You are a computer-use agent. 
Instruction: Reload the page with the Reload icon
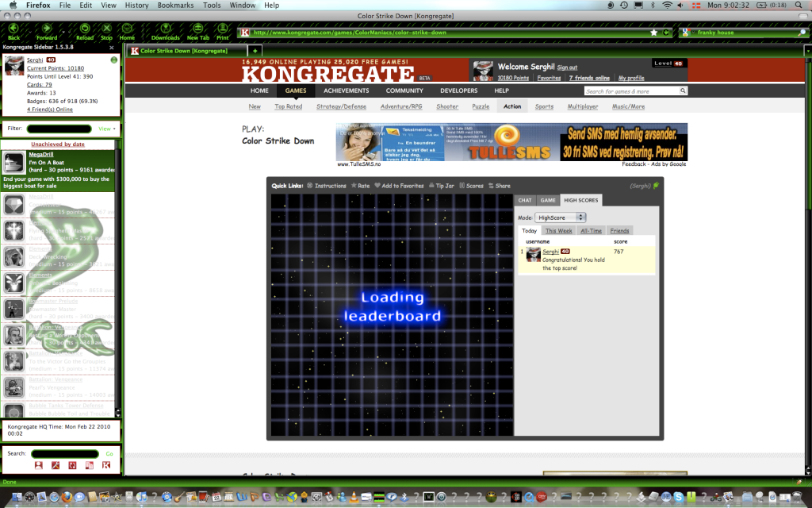pyautogui.click(x=84, y=29)
